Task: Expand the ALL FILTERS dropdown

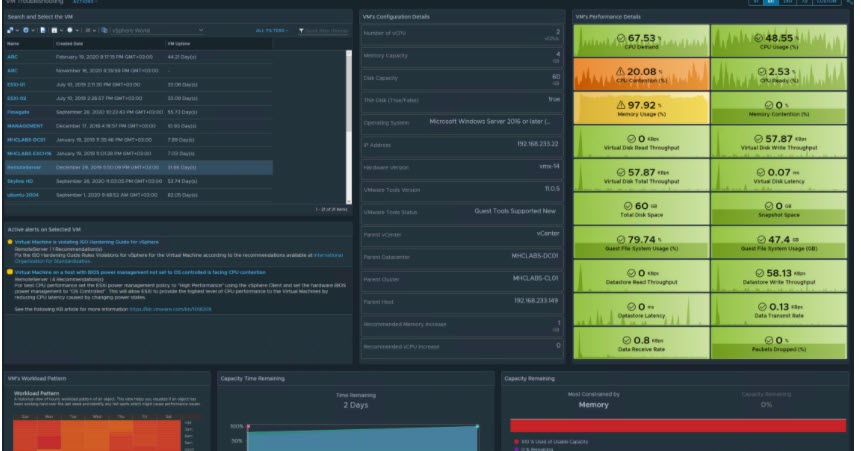Action: (273, 32)
